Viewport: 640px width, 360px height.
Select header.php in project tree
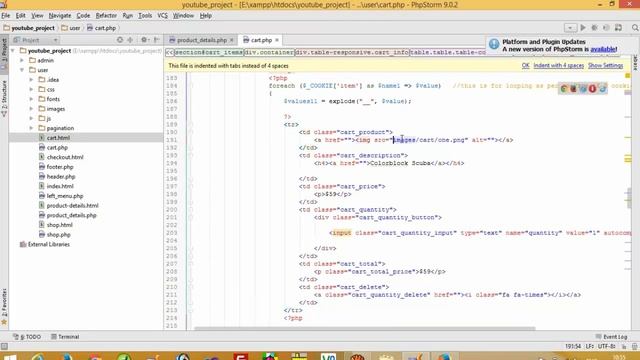[x=61, y=177]
